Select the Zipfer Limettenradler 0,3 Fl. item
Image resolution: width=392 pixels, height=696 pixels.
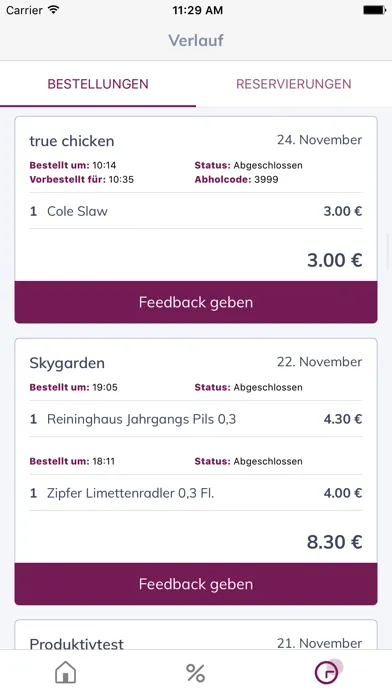click(x=196, y=493)
